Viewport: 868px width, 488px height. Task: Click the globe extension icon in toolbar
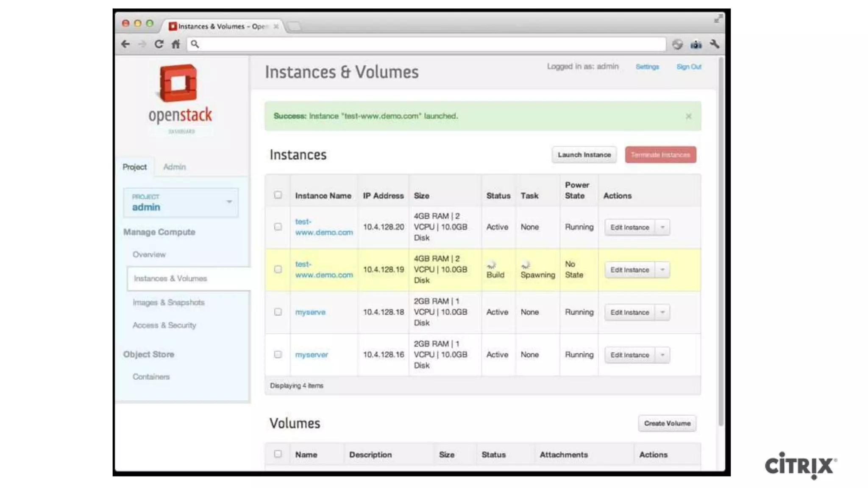coord(677,44)
